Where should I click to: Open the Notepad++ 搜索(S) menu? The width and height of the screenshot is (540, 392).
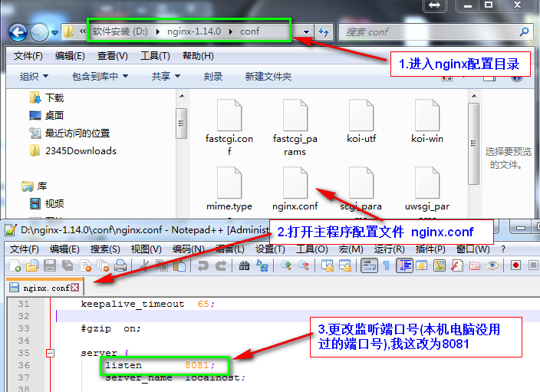click(x=105, y=249)
